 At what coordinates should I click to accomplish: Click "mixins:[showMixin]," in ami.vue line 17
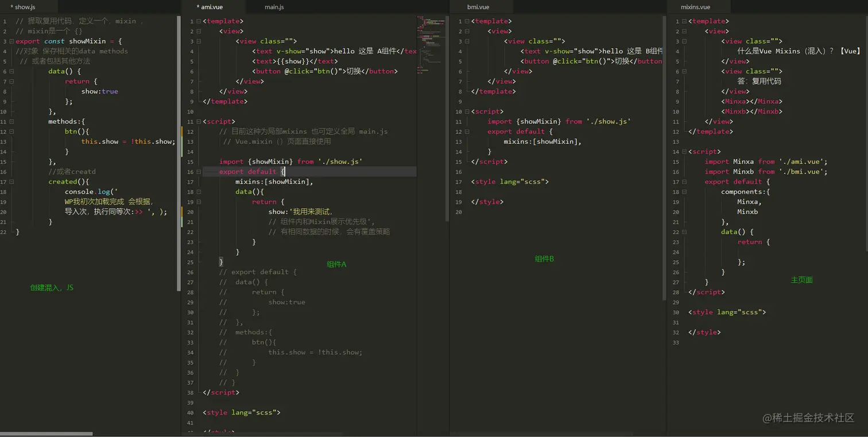pos(274,182)
